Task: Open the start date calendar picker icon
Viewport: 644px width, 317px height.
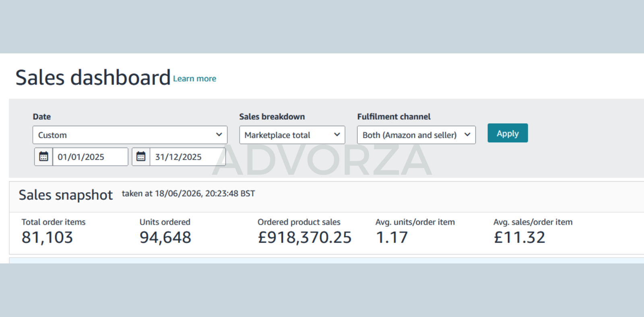Action: tap(43, 157)
